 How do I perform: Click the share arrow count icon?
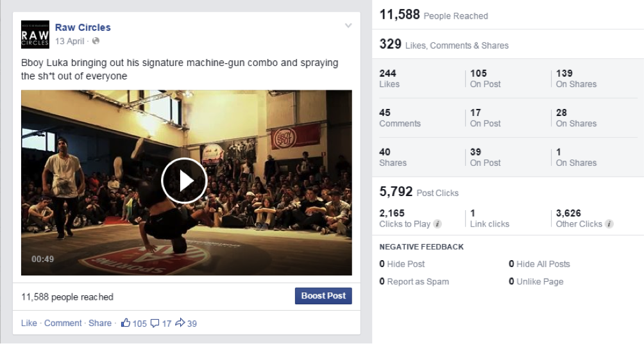click(x=180, y=324)
